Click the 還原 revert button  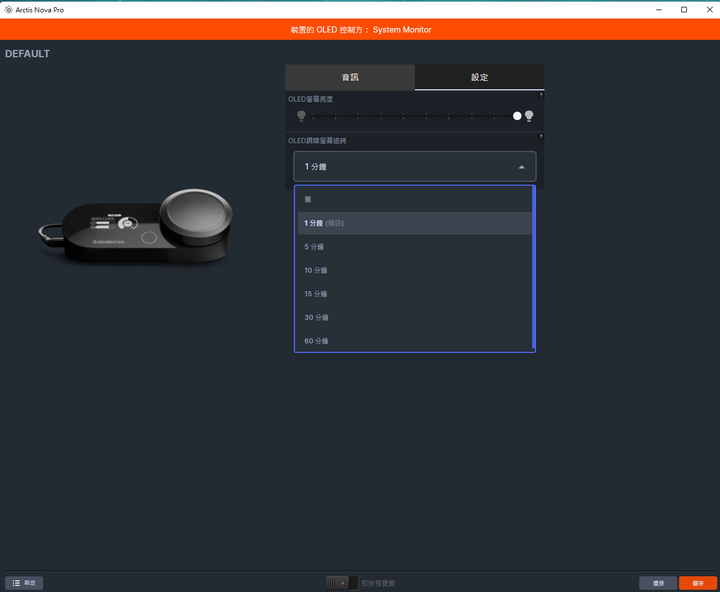coord(658,583)
